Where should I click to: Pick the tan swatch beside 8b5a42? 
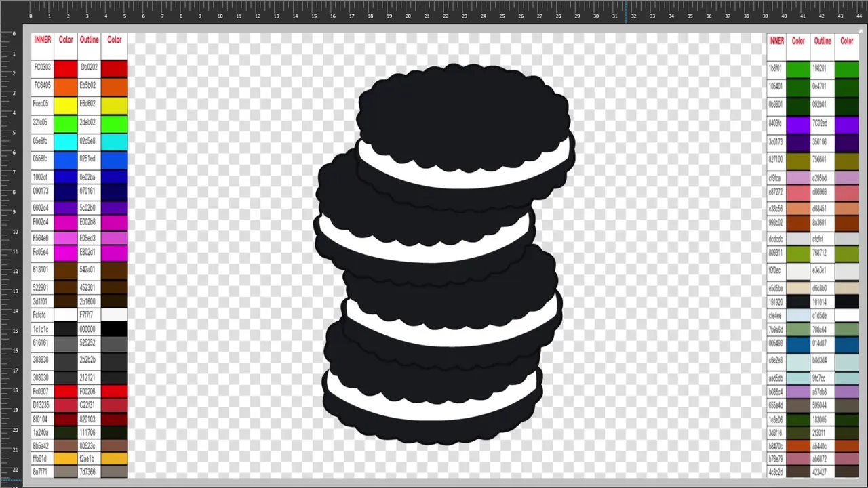(66, 446)
